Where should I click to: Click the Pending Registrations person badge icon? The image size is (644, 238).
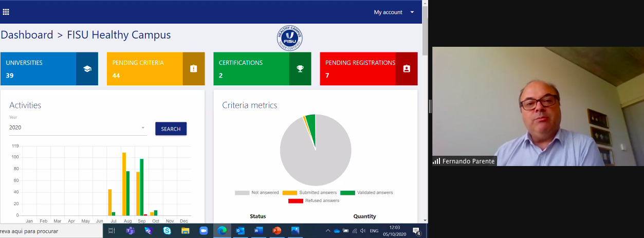407,68
